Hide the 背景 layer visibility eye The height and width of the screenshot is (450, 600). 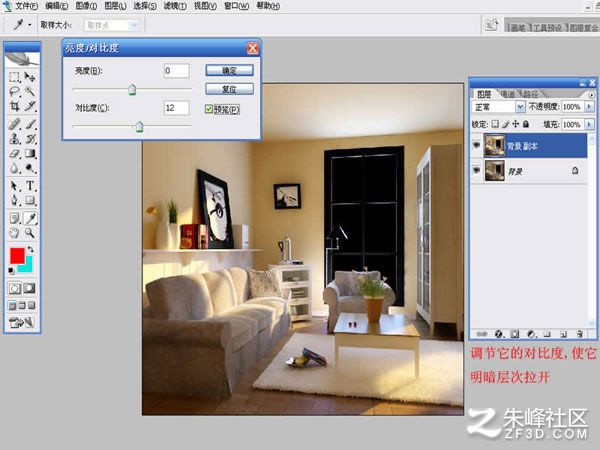pyautogui.click(x=476, y=170)
